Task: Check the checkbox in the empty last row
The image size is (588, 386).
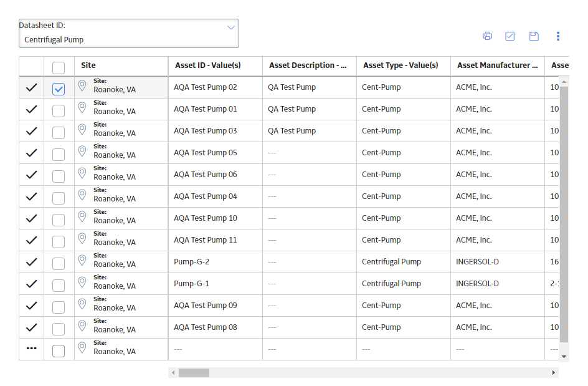Action: click(x=59, y=350)
